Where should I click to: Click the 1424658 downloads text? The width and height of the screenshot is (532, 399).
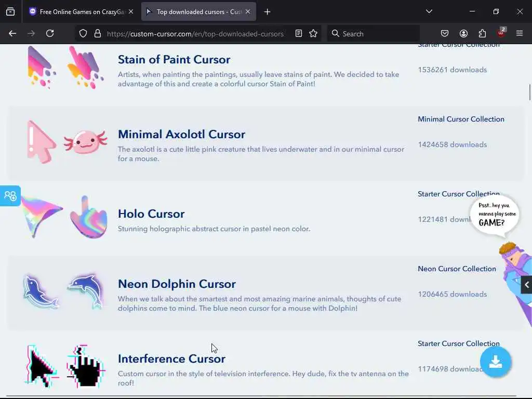[453, 144]
